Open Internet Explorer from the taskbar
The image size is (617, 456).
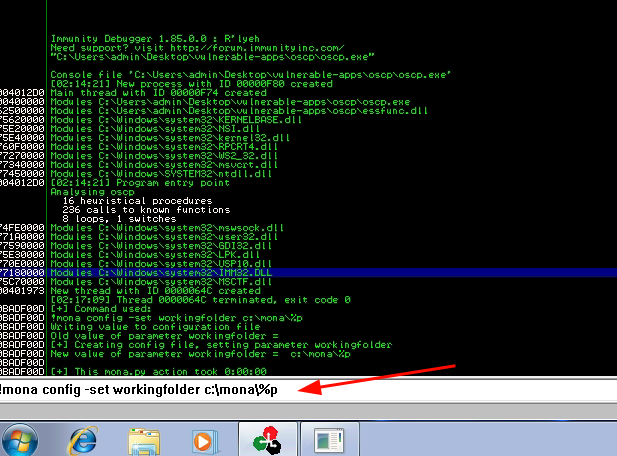pos(83,441)
